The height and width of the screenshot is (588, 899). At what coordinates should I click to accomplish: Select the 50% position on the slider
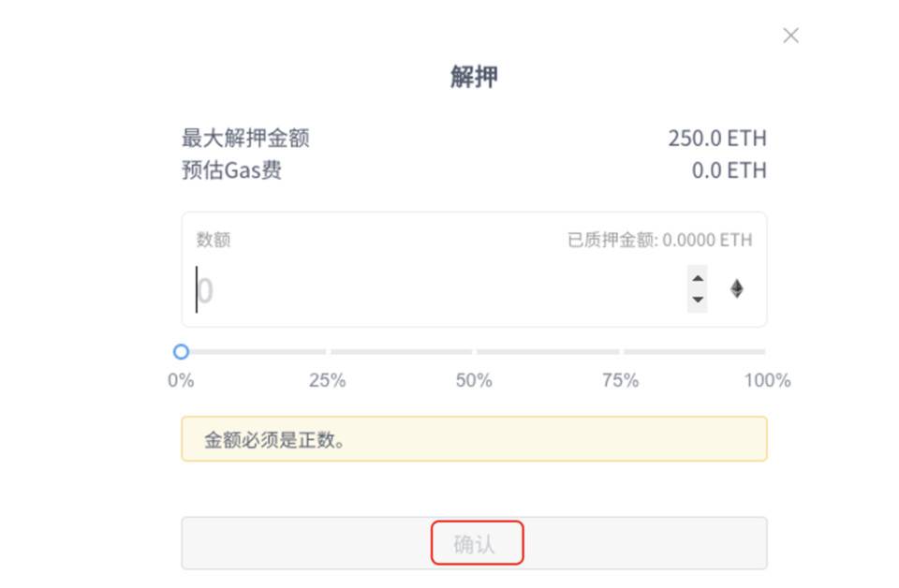[474, 352]
